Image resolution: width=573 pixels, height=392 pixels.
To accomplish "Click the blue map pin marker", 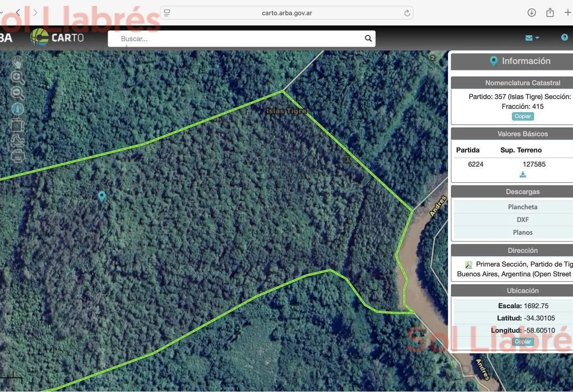I will pyautogui.click(x=102, y=196).
